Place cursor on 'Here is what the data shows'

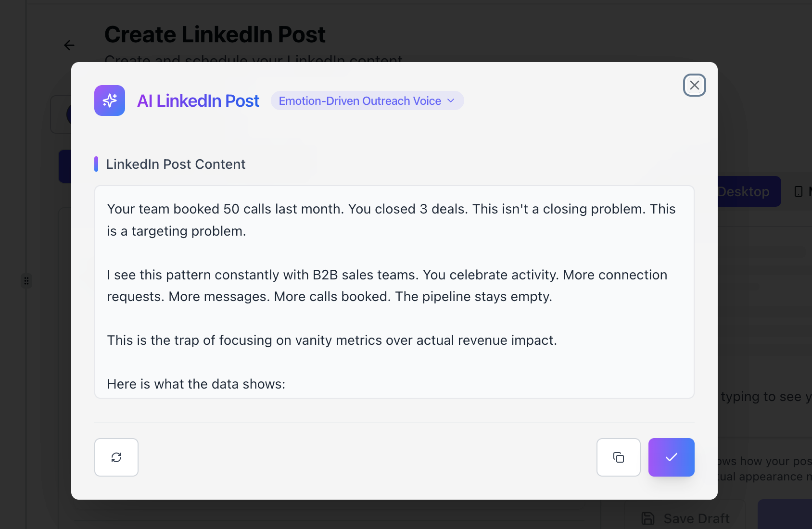[x=196, y=384]
